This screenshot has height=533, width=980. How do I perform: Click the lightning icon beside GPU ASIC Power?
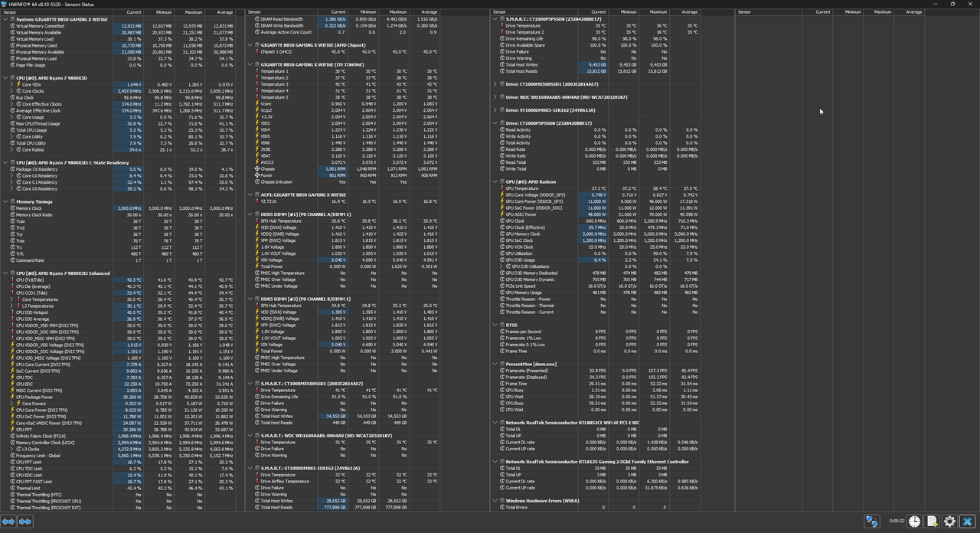(502, 214)
